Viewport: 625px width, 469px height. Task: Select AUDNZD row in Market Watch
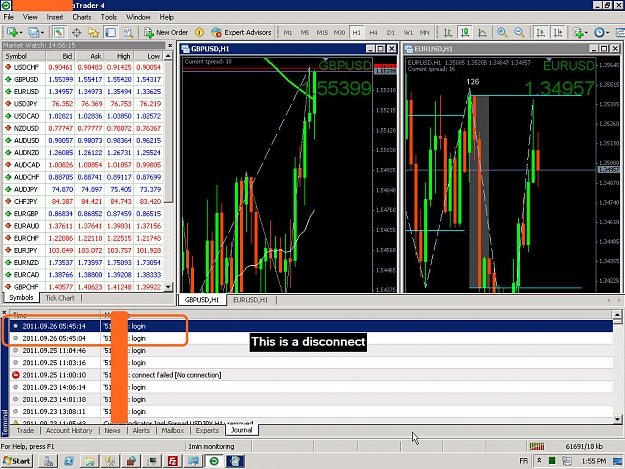click(x=83, y=153)
